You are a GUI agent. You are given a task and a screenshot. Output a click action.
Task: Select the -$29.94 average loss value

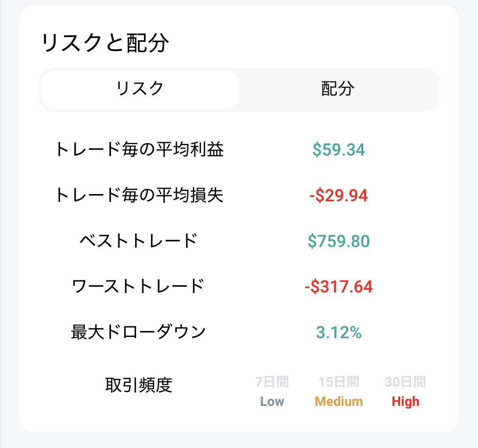coord(339,196)
